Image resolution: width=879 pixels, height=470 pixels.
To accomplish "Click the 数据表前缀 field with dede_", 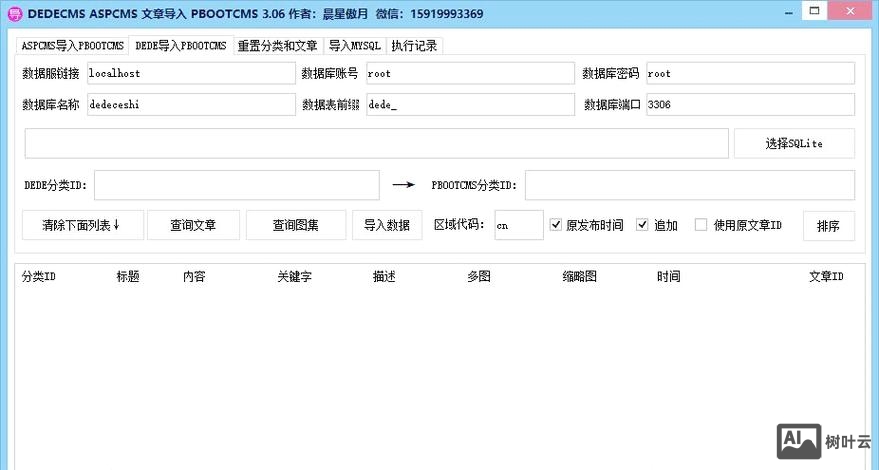I will coord(470,104).
